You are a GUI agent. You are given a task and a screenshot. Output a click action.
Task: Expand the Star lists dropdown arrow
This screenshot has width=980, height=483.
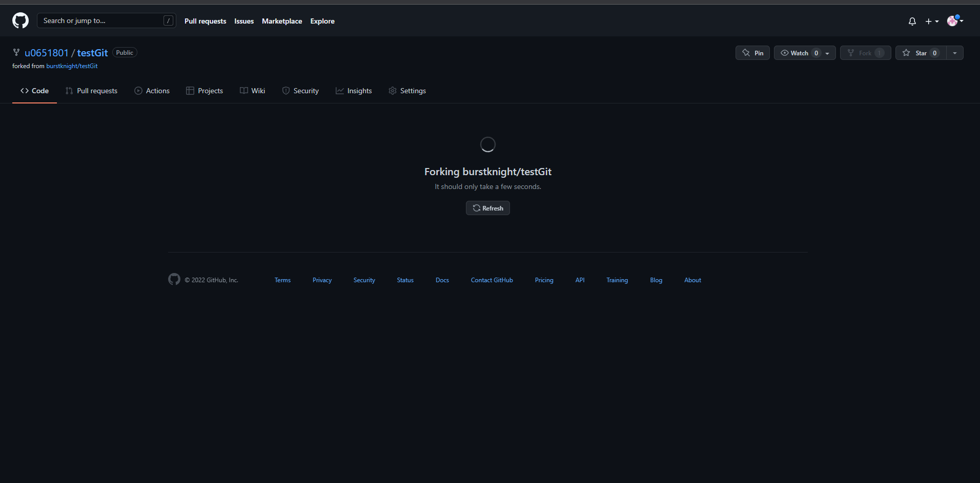[x=955, y=53]
